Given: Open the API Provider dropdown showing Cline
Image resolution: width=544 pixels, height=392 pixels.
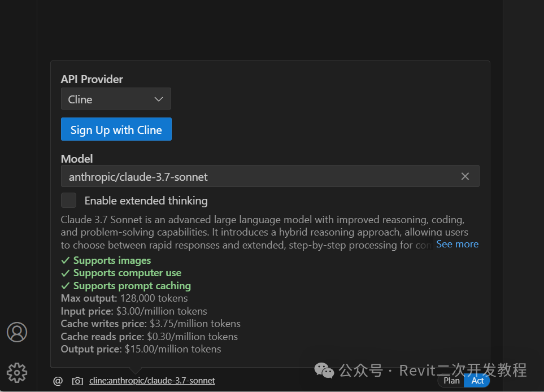Looking at the screenshot, I should point(116,99).
